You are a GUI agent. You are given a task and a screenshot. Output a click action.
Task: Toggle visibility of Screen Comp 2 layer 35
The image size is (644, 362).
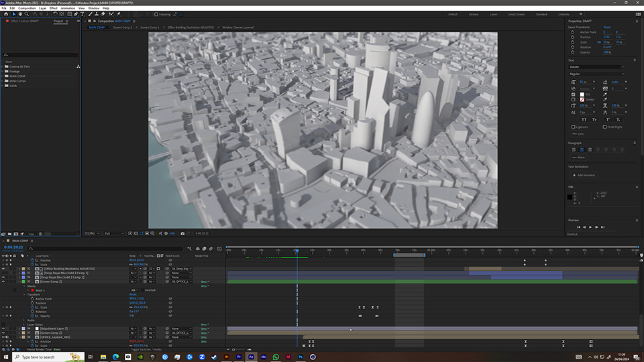(3, 282)
